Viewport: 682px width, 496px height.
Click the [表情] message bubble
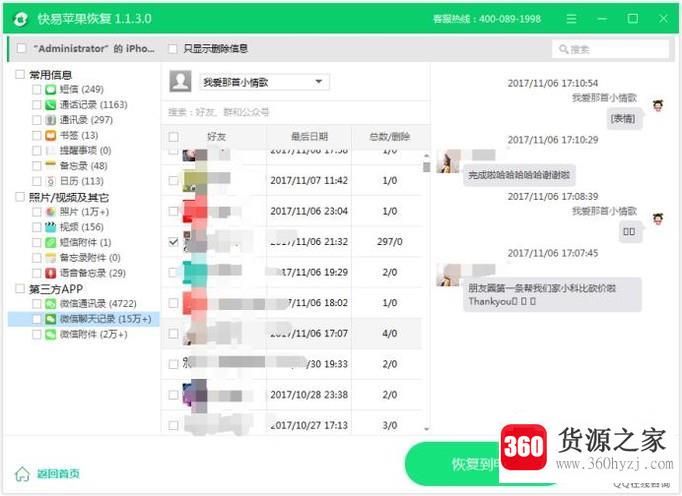pos(623,119)
